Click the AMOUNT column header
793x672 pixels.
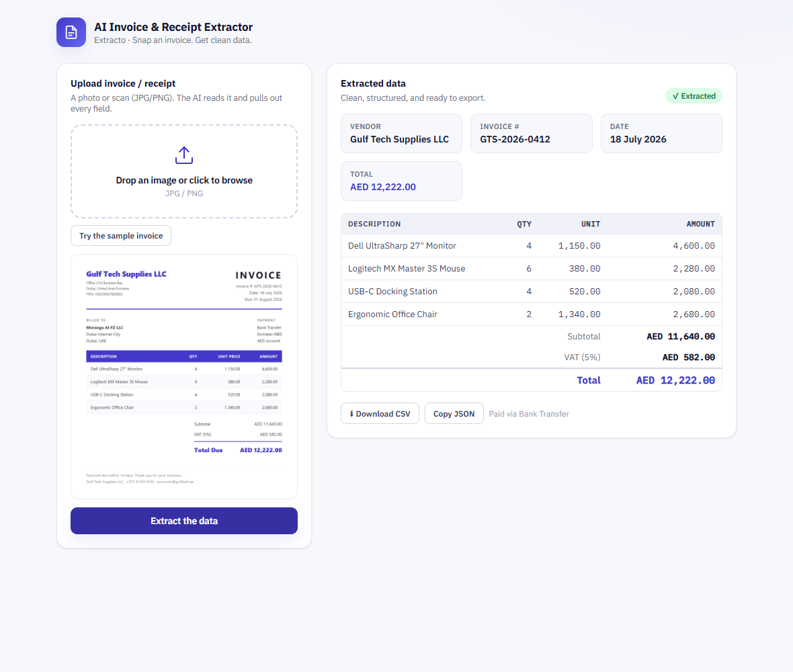pos(700,224)
